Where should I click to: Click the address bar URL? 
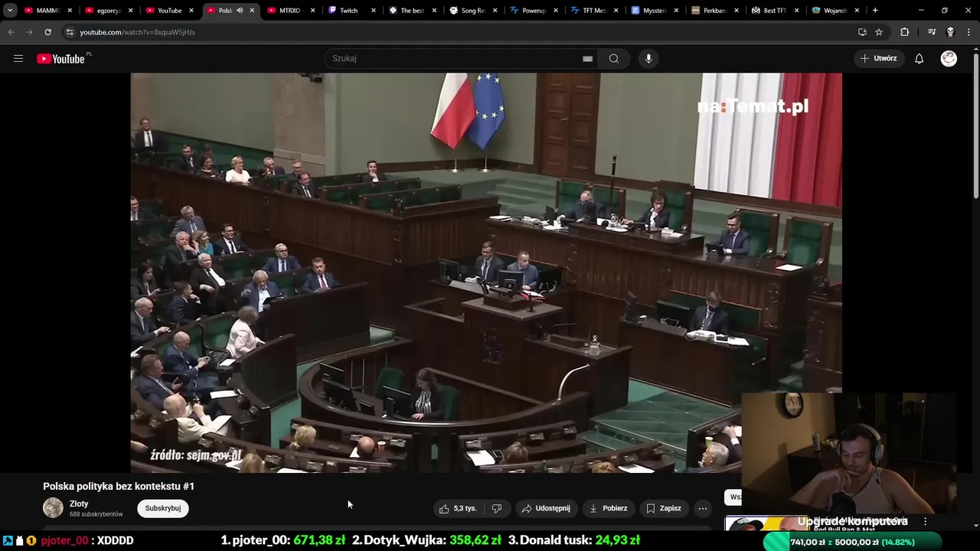click(x=137, y=32)
